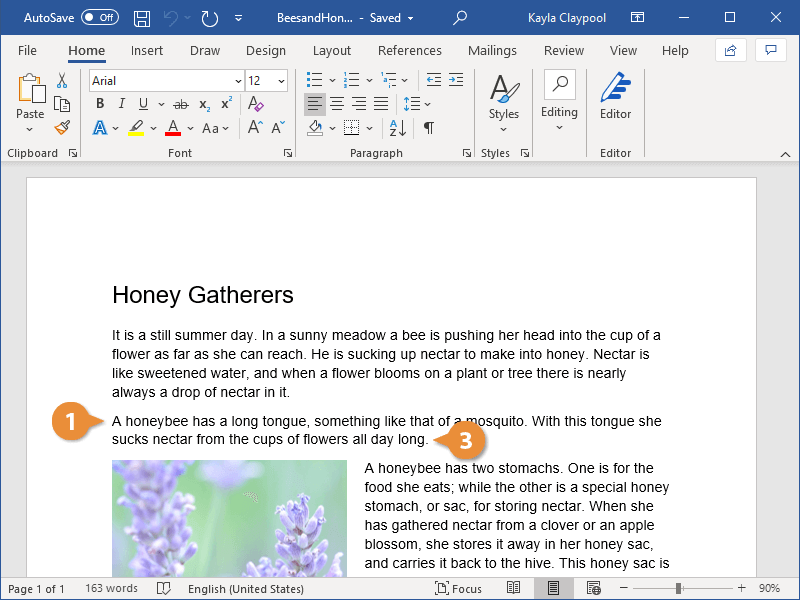The width and height of the screenshot is (800, 600).
Task: Click the Show/Hide paragraph marks icon
Action: coord(429,128)
